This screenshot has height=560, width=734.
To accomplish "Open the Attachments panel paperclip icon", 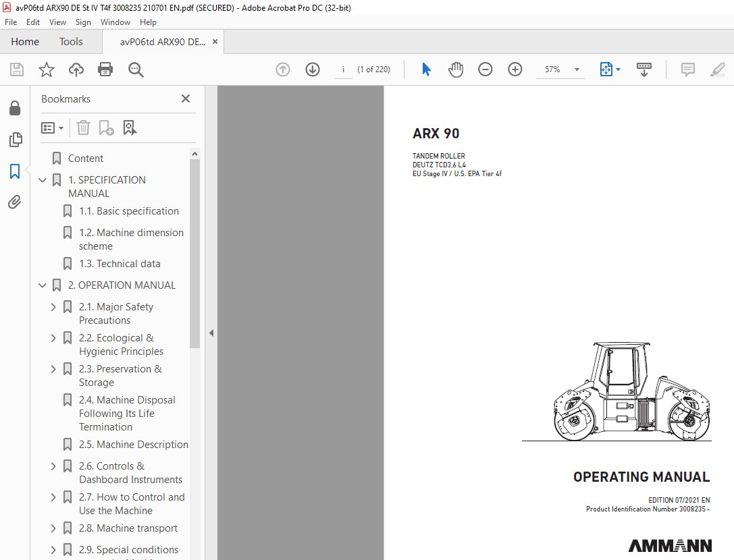I will point(15,202).
